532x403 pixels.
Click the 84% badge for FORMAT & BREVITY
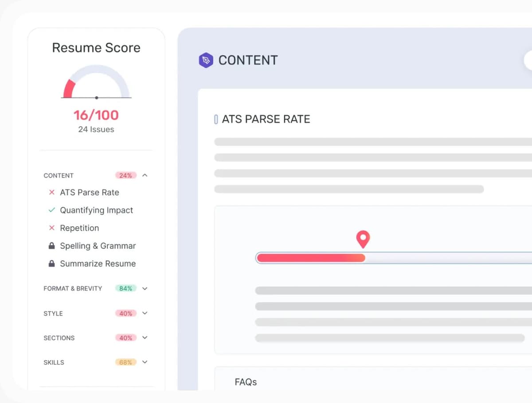(126, 288)
